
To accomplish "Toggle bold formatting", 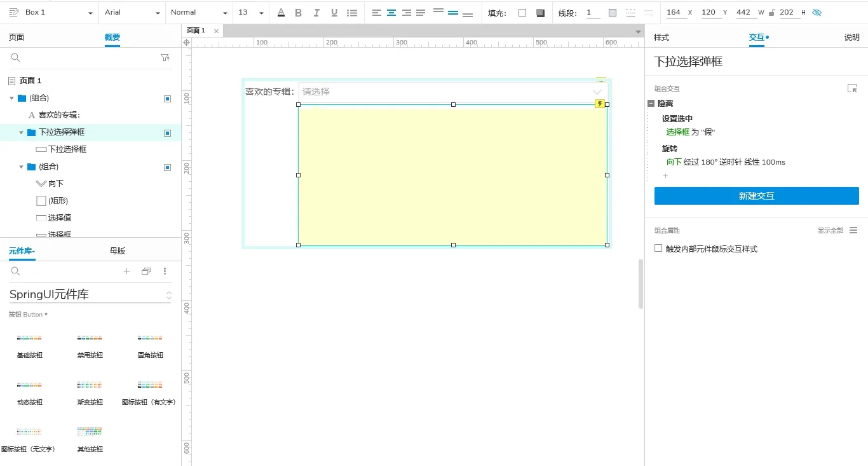I will coord(298,13).
